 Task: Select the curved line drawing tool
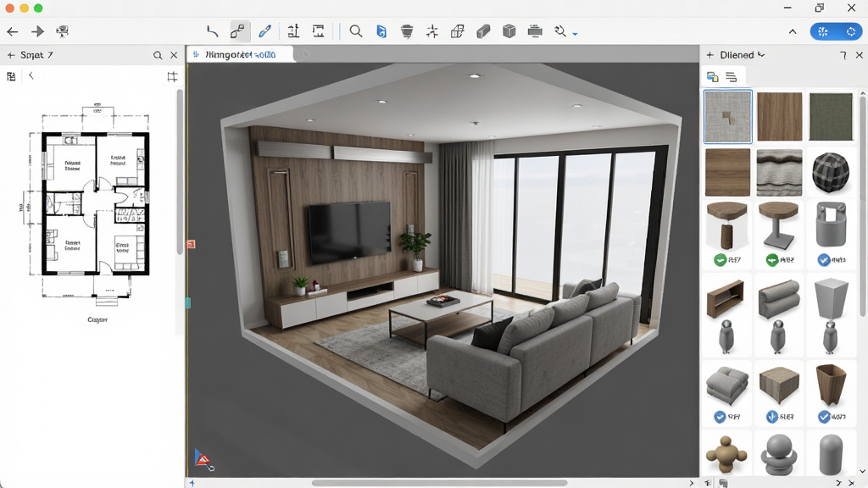[213, 31]
